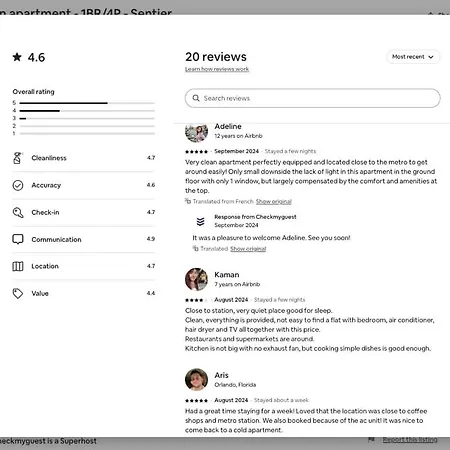This screenshot has height=450, width=450.
Task: Click '12 years on Airbnb' text
Action: [238, 136]
